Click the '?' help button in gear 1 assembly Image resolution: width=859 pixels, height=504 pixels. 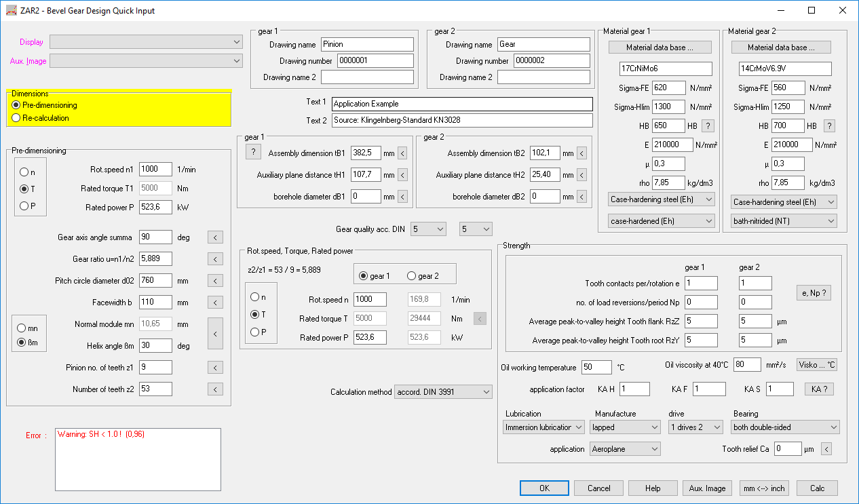pos(252,152)
